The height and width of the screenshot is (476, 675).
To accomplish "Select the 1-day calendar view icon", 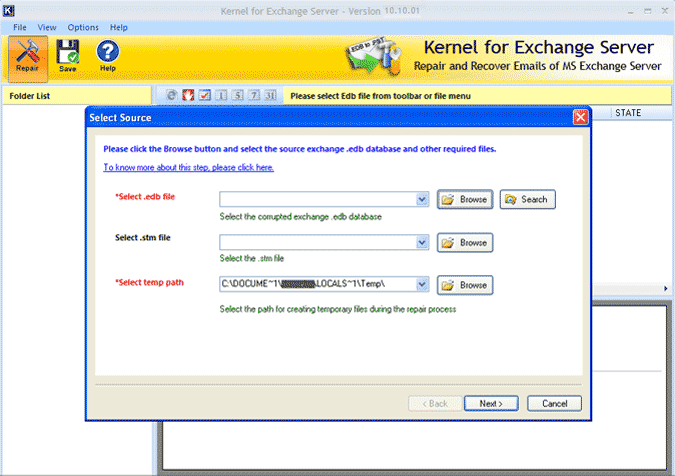I will (x=221, y=95).
